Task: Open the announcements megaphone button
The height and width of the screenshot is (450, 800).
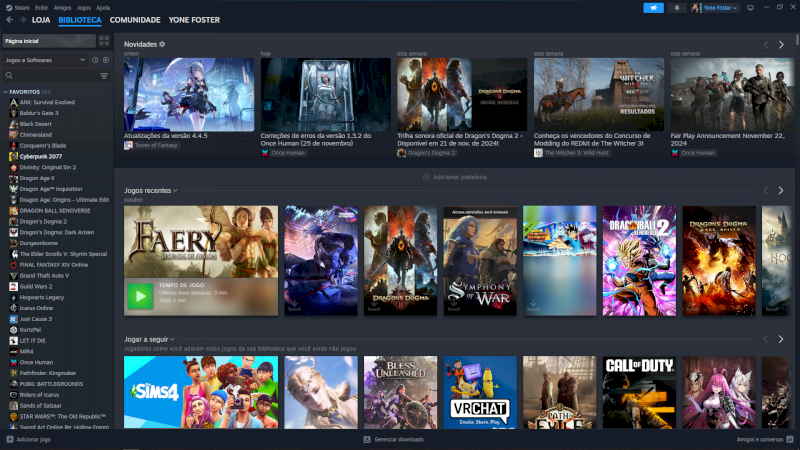Action: (654, 8)
